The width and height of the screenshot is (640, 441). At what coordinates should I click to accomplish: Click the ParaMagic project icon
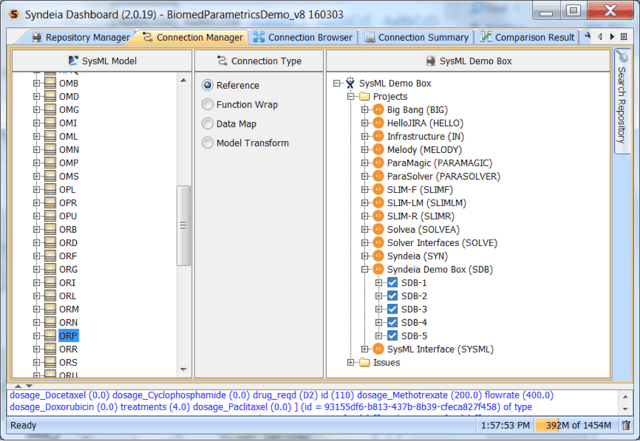coord(378,163)
